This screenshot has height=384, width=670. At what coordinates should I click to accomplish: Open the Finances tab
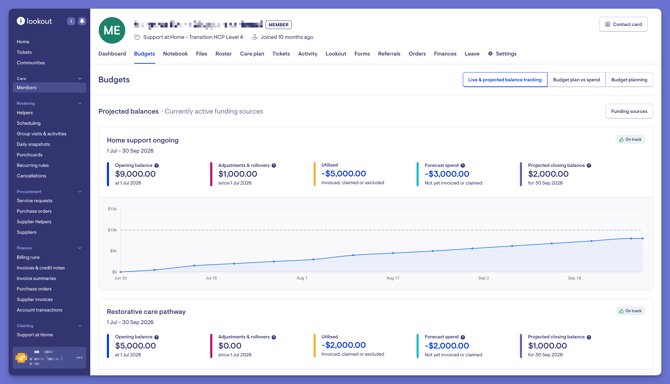[445, 54]
